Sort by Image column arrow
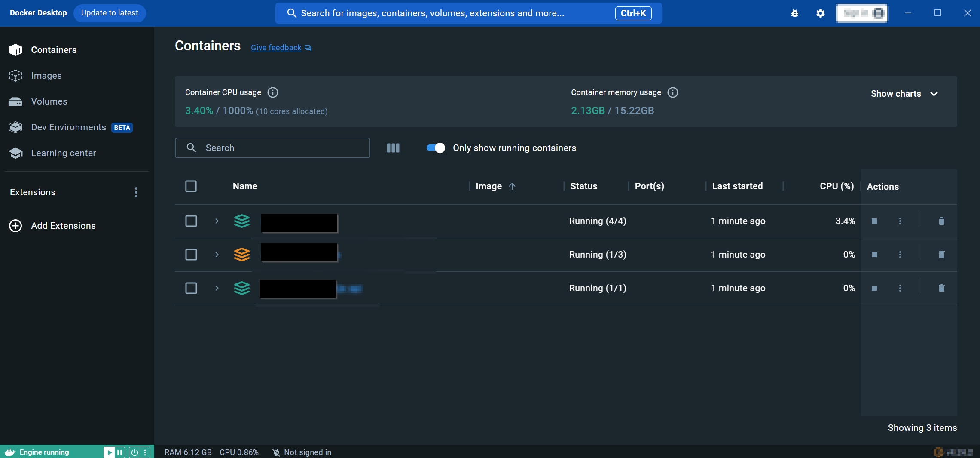The image size is (980, 458). tap(512, 186)
